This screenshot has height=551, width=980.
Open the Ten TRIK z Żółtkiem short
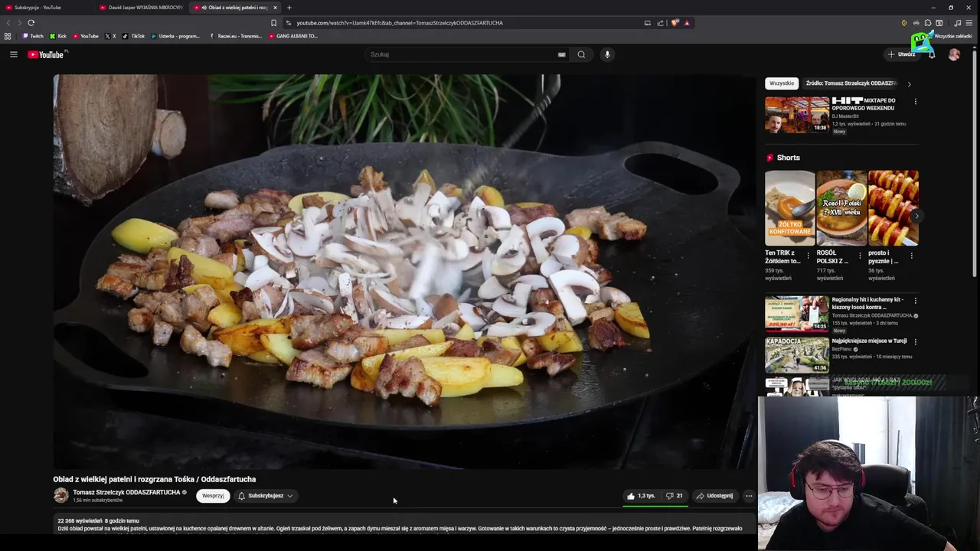[789, 208]
